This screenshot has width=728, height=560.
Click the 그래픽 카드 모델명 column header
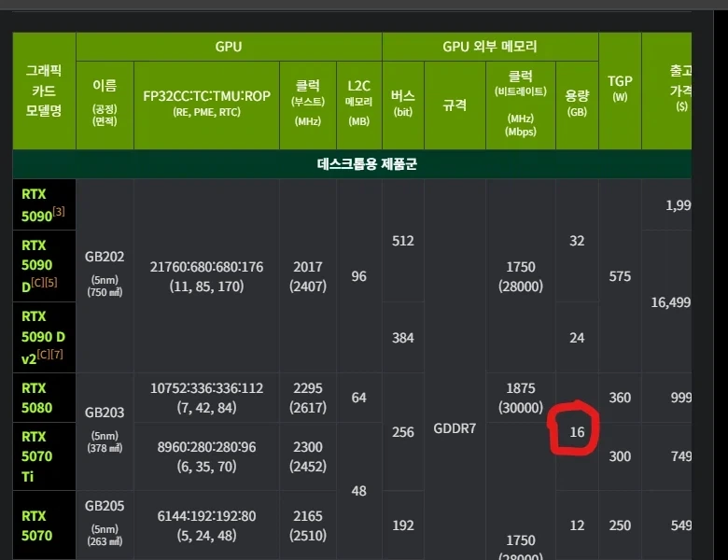[x=44, y=91]
